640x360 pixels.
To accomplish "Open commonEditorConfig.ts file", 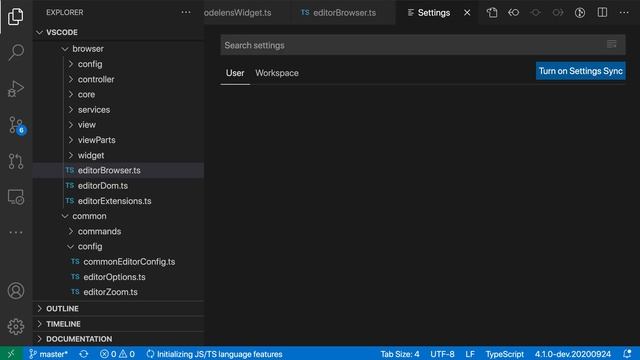I will pyautogui.click(x=118, y=262).
